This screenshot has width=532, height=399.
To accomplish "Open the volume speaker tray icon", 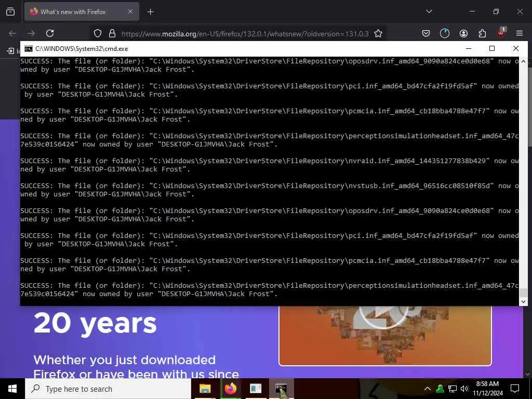I will tap(464, 389).
